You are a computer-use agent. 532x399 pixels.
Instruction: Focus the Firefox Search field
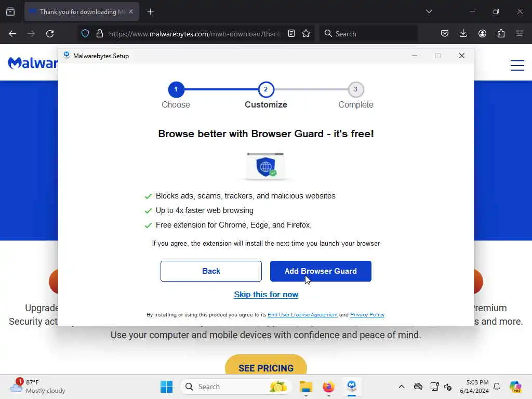368,34
